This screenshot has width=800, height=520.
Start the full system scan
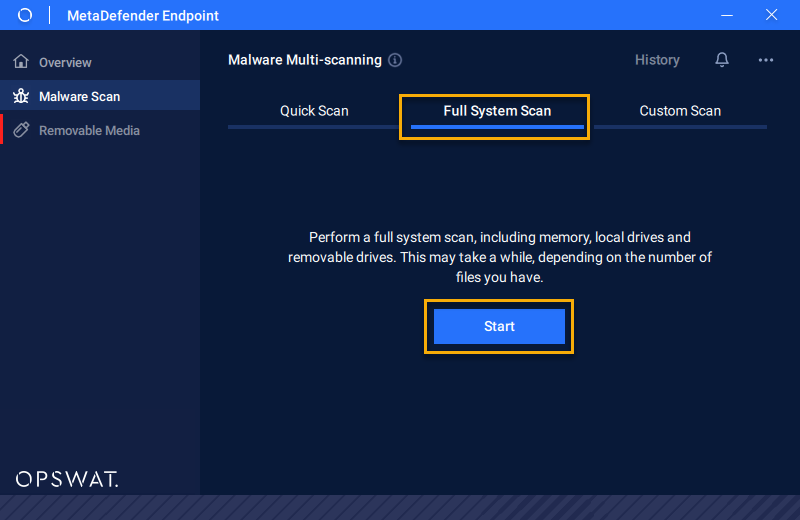pyautogui.click(x=499, y=326)
